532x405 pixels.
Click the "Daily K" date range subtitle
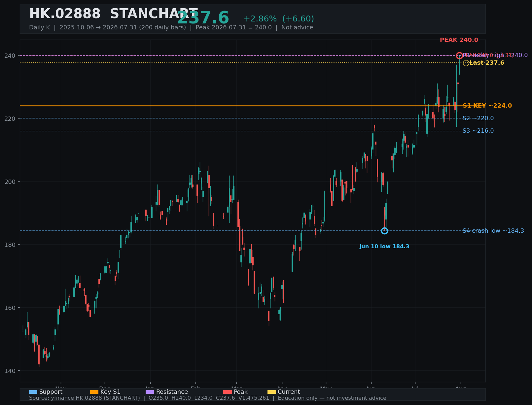[171, 27]
